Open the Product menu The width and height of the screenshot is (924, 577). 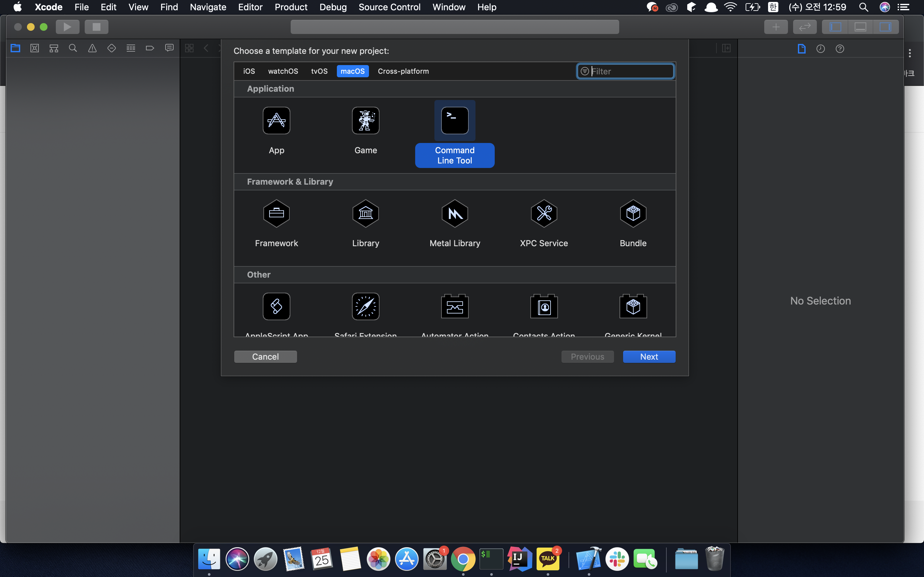[291, 7]
